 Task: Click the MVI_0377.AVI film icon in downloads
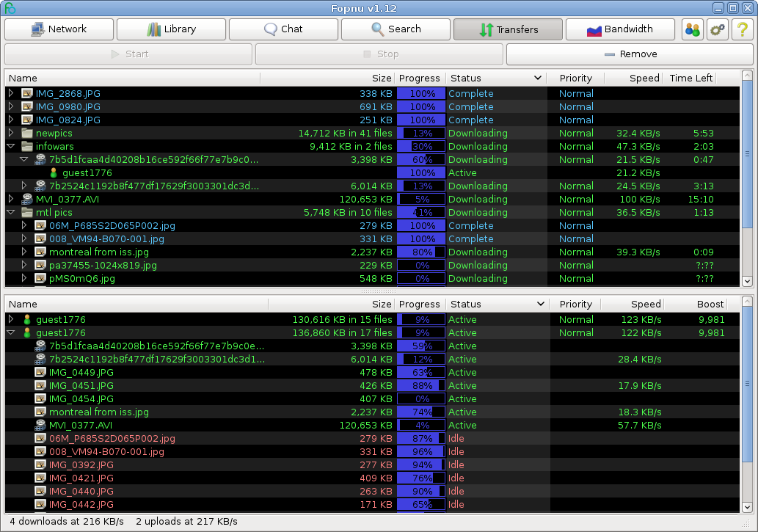(27, 200)
